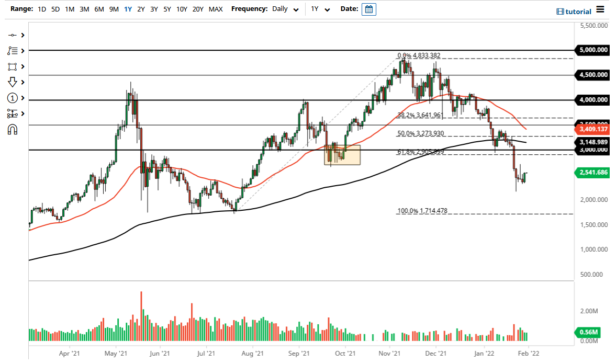This screenshot has width=616, height=364.
Task: Click the green 2,541.686 price label
Action: click(591, 173)
